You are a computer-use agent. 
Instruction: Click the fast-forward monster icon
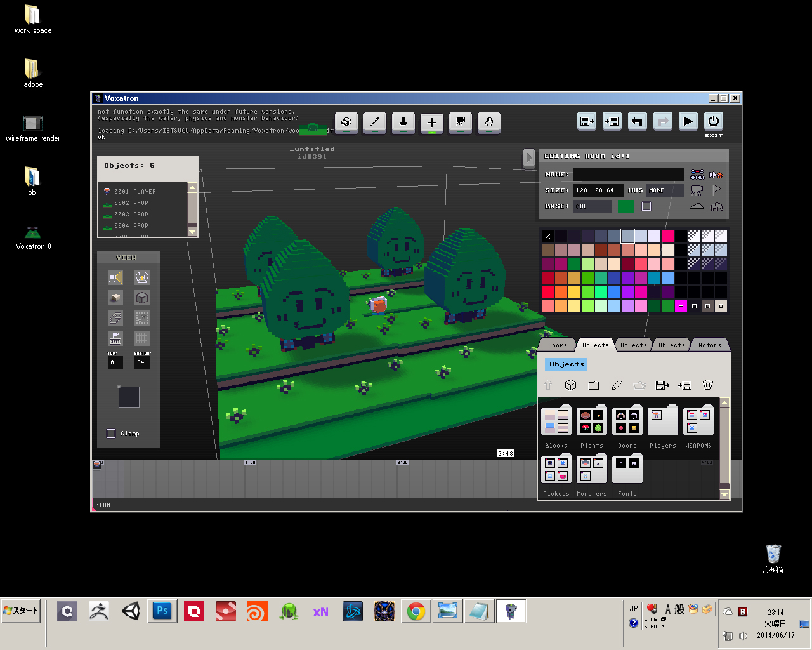point(716,175)
